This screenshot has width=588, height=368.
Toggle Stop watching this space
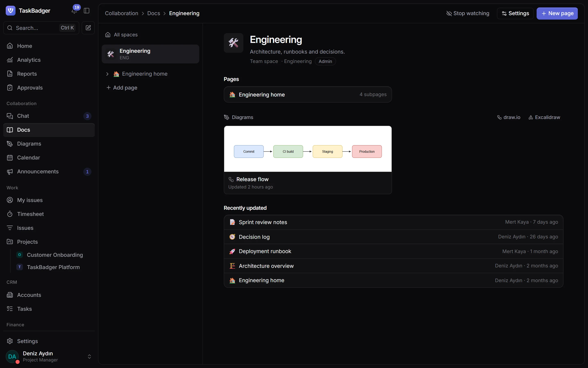pyautogui.click(x=468, y=13)
